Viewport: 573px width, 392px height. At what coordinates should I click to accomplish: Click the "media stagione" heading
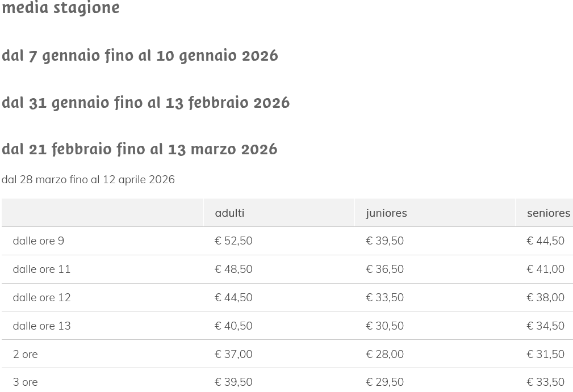(x=61, y=8)
